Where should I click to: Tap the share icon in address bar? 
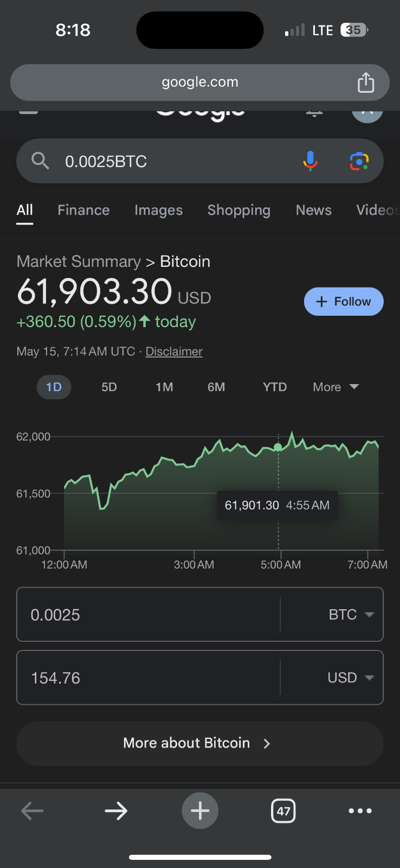pos(366,82)
